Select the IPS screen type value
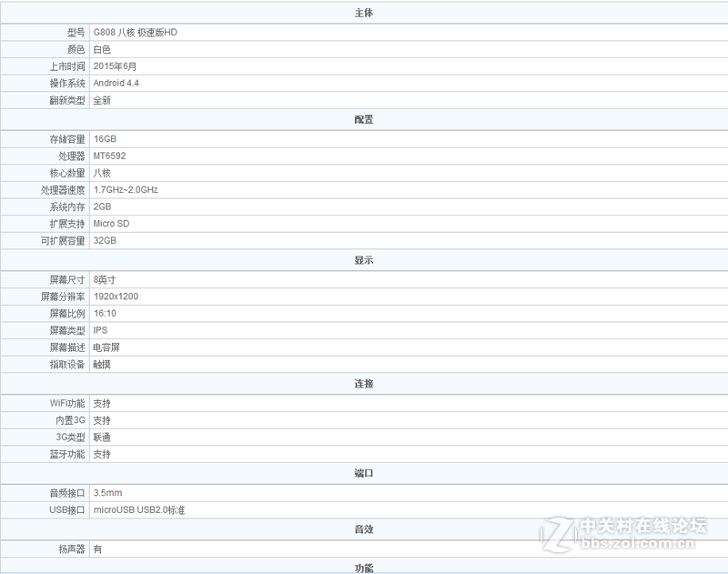The width and height of the screenshot is (728, 574). tap(100, 330)
